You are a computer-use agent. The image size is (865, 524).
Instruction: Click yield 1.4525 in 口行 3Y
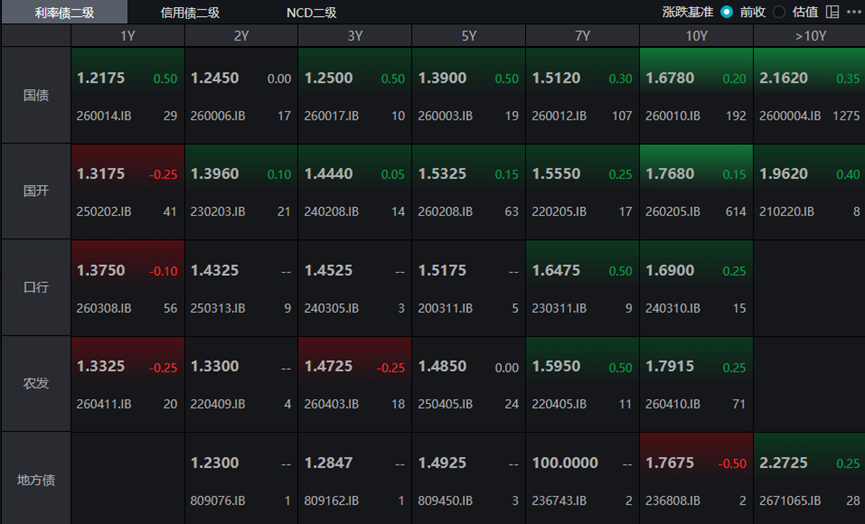328,270
